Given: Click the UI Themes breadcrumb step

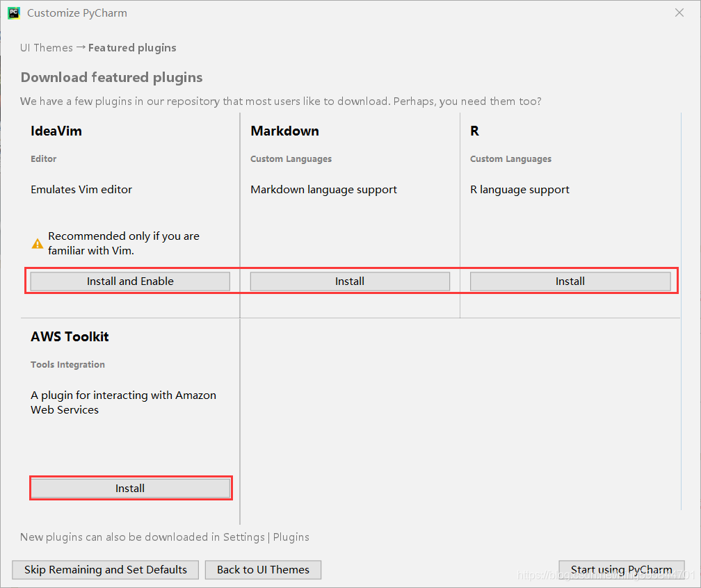Looking at the screenshot, I should (x=47, y=48).
